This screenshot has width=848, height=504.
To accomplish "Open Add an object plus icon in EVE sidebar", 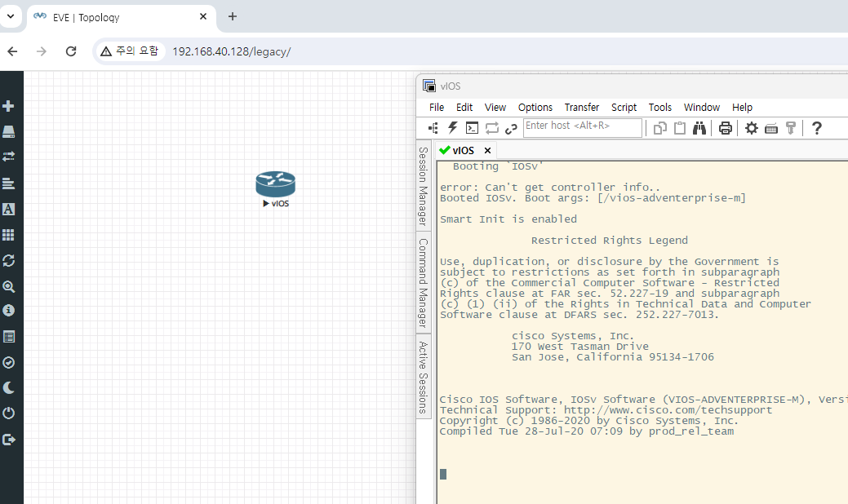I will pyautogui.click(x=8, y=106).
